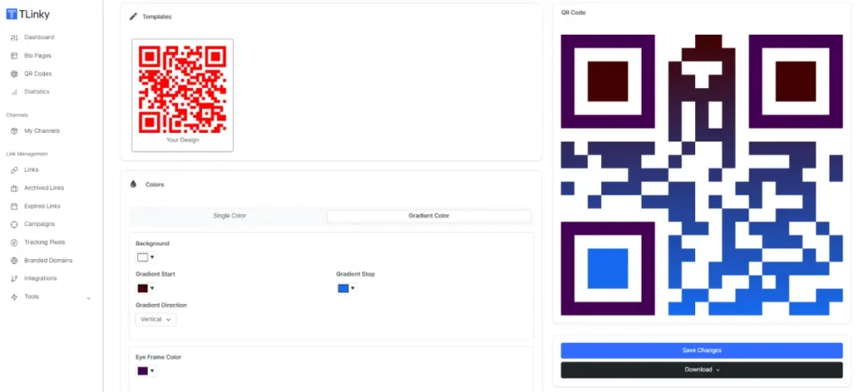Expand Background color dropdown arrow
The image size is (868, 392).
(152, 257)
